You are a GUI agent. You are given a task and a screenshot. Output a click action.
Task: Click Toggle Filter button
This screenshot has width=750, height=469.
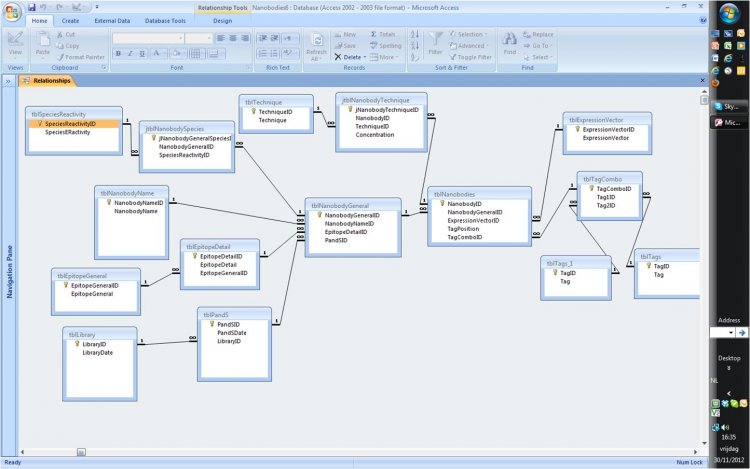(x=466, y=57)
